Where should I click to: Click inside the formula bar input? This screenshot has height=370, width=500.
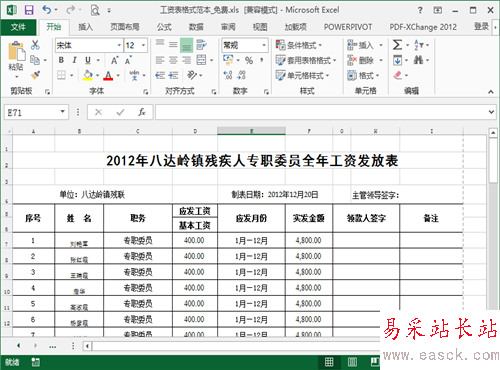pyautogui.click(x=321, y=112)
